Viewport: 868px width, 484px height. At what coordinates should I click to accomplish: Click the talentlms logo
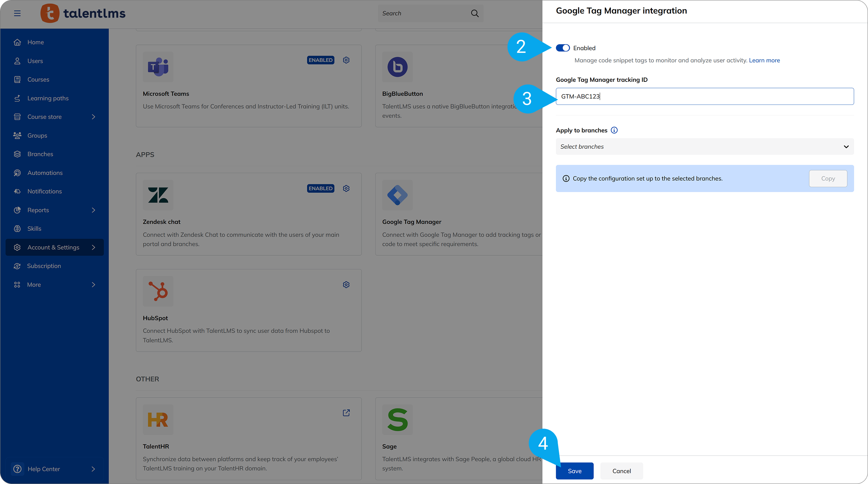click(x=83, y=13)
